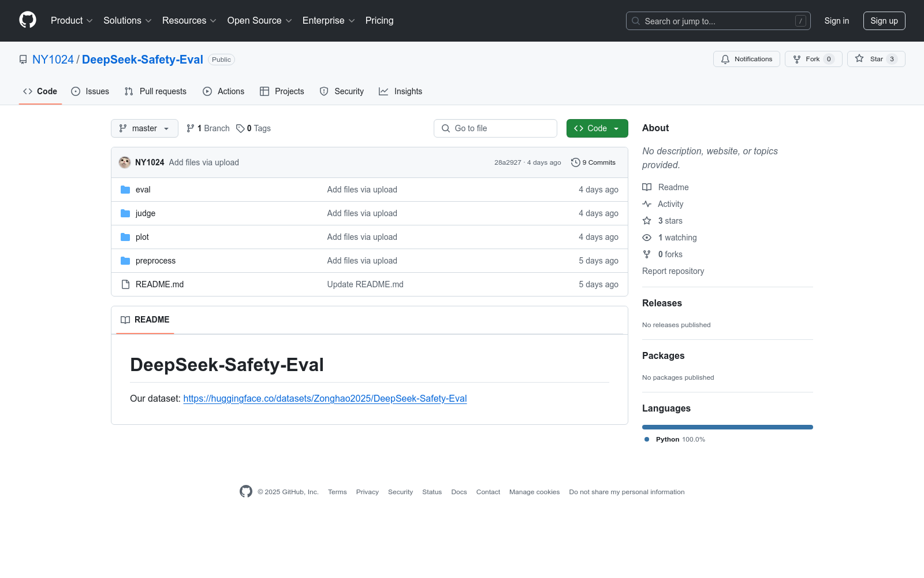Click the Fork button icon

pos(797,59)
